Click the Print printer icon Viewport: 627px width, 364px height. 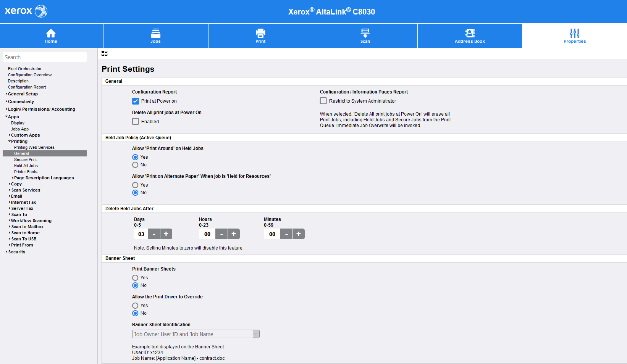tap(260, 34)
